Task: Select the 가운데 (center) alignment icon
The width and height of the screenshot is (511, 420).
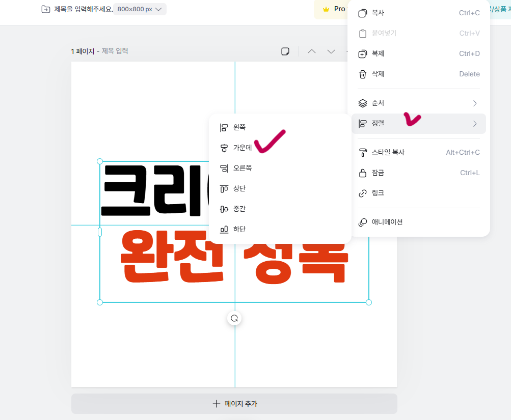Action: pos(223,147)
